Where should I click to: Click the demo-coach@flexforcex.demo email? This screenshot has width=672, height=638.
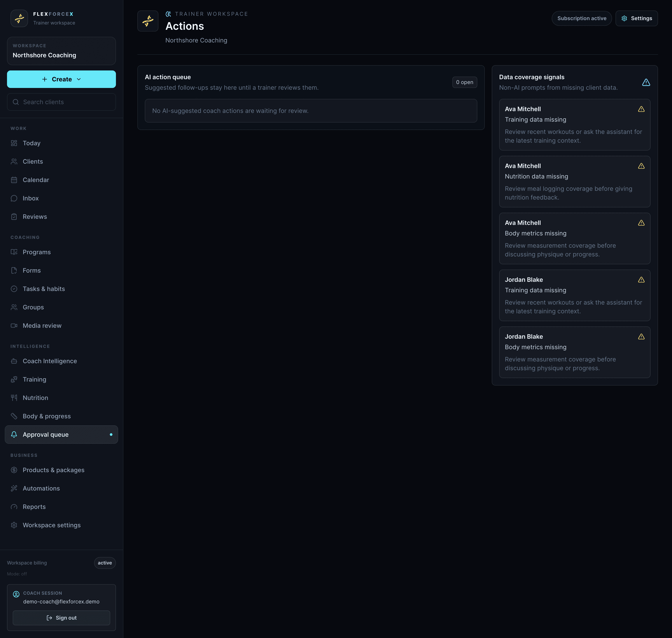[x=61, y=602]
